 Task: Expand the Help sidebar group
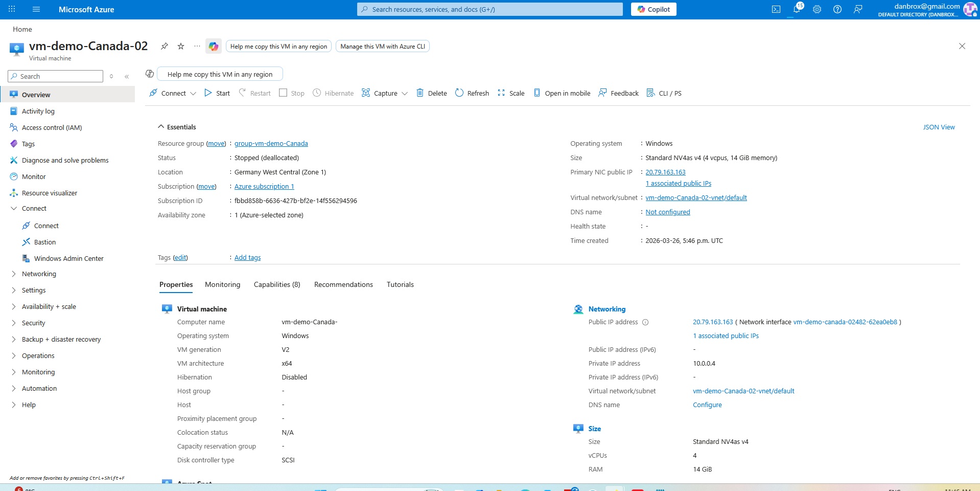[x=14, y=405]
